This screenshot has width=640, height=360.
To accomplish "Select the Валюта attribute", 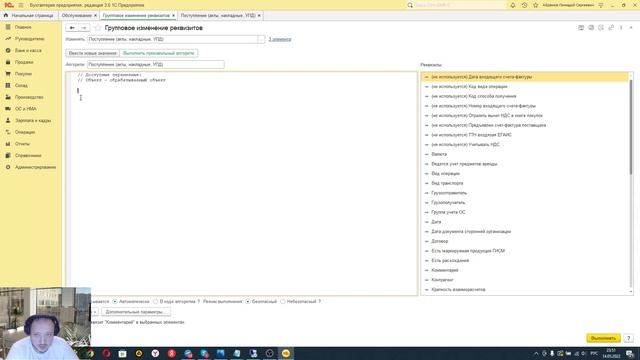I will pyautogui.click(x=525, y=154).
